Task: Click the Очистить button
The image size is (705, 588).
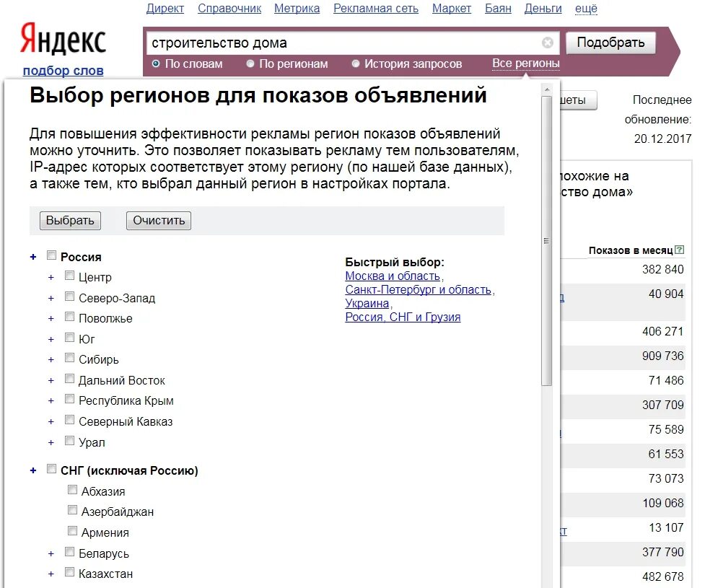Action: [x=159, y=221]
